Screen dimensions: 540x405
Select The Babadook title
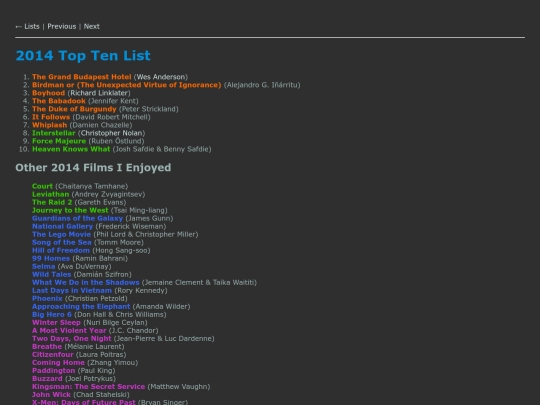tap(59, 101)
